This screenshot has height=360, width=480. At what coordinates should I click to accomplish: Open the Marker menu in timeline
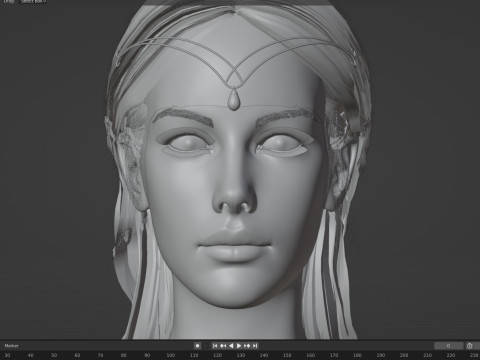[11, 346]
